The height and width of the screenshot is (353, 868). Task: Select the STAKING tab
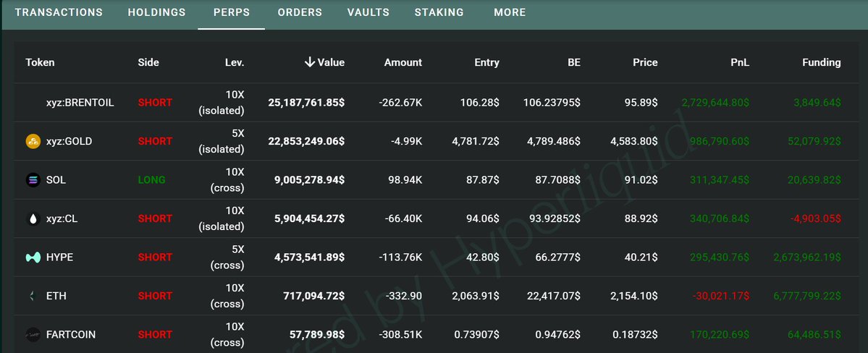coord(439,12)
